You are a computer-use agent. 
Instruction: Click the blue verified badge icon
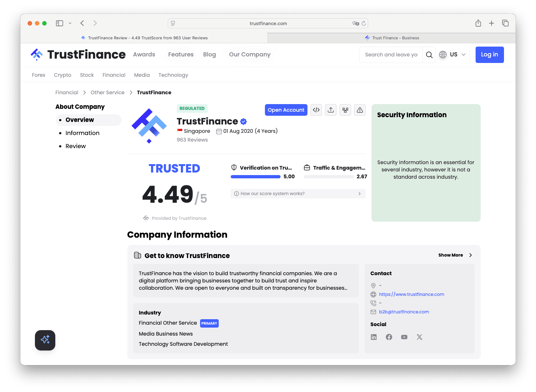pyautogui.click(x=244, y=122)
